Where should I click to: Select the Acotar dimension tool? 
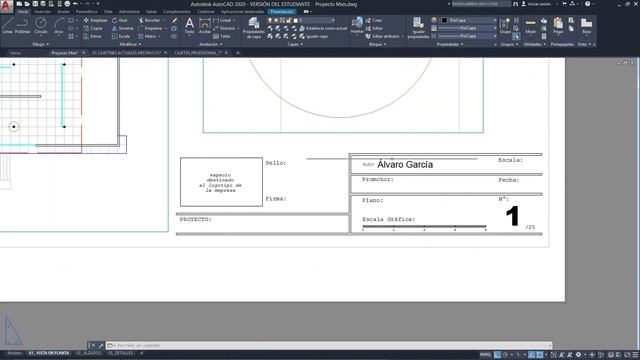click(205, 25)
